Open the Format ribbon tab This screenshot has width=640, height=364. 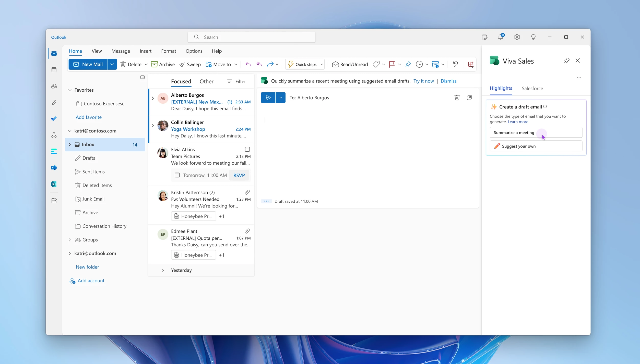[169, 51]
